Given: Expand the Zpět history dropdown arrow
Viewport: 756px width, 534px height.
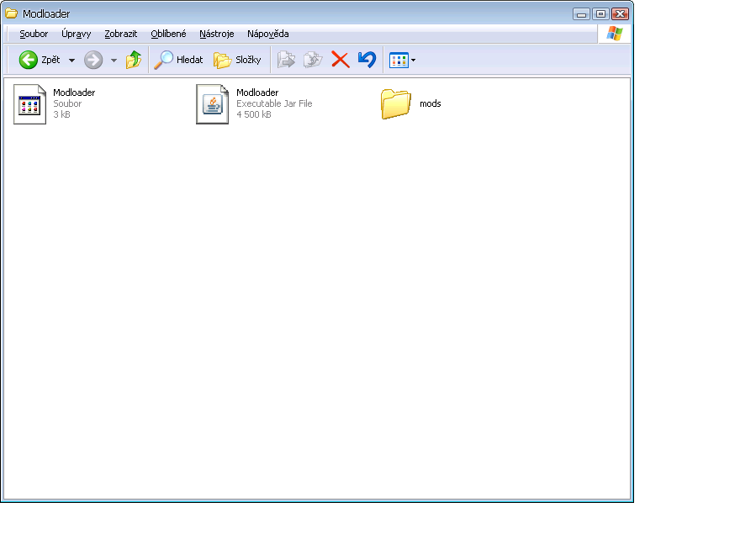Looking at the screenshot, I should tap(71, 61).
